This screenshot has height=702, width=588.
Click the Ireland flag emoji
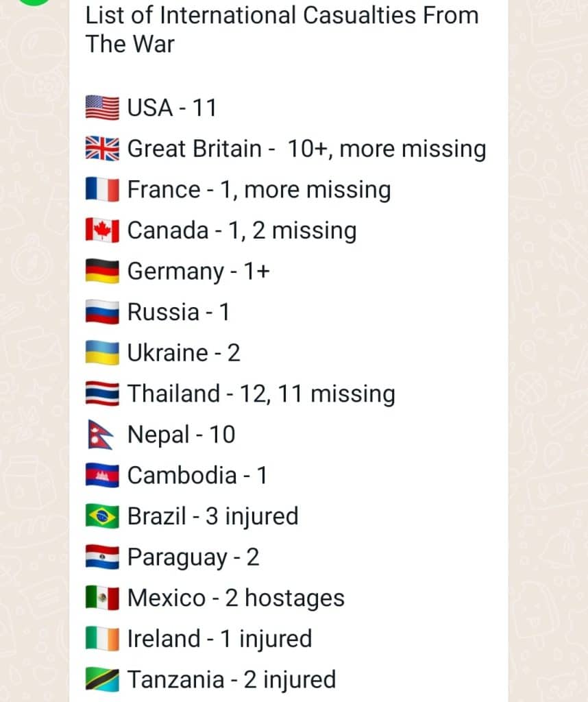[x=103, y=639]
